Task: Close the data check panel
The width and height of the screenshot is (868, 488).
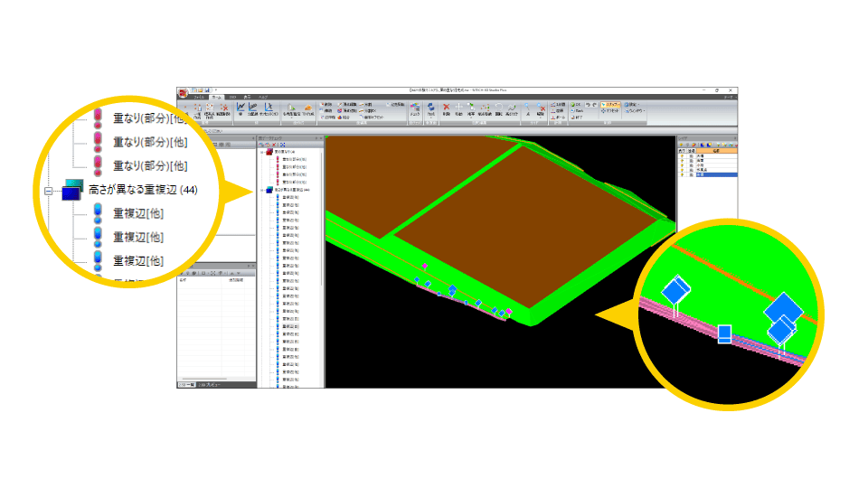Action: [320, 138]
